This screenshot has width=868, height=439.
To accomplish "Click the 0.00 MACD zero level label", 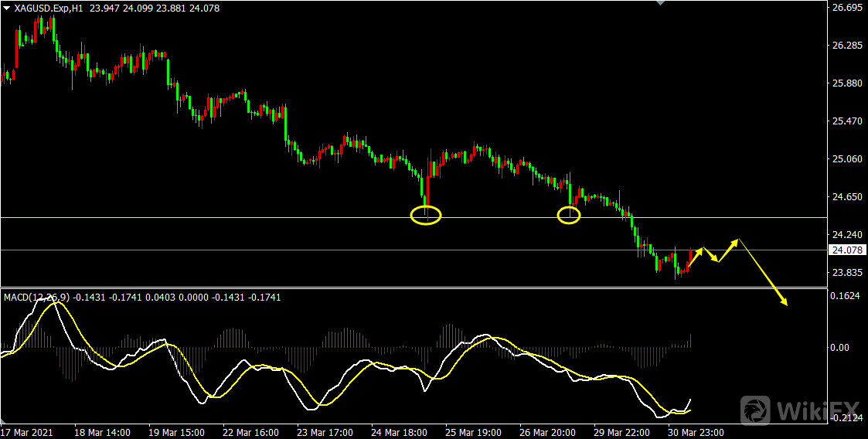I will click(840, 348).
